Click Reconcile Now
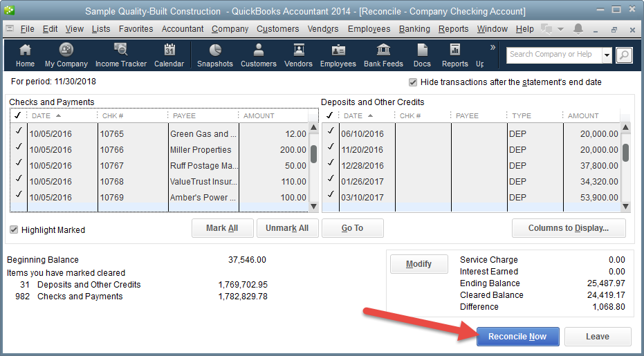The image size is (644, 356). pos(517,336)
